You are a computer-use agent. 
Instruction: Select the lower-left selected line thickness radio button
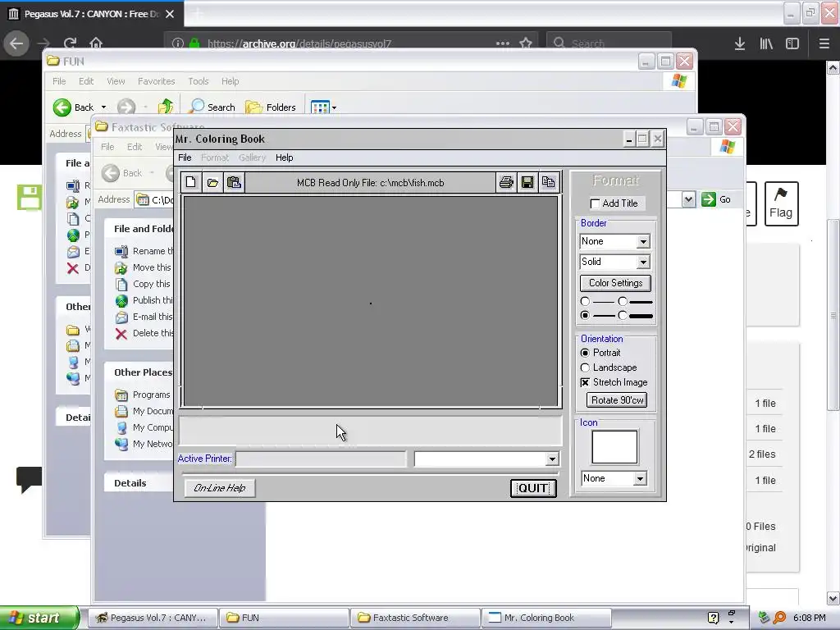point(585,316)
